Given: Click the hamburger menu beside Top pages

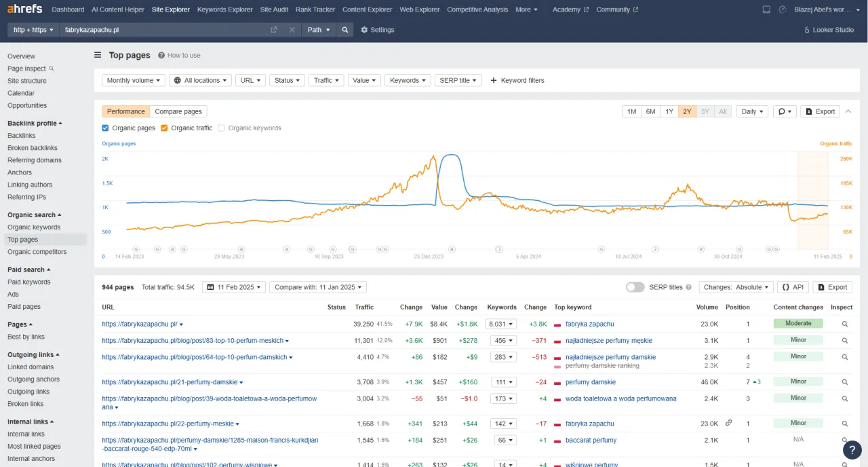Looking at the screenshot, I should [x=98, y=56].
